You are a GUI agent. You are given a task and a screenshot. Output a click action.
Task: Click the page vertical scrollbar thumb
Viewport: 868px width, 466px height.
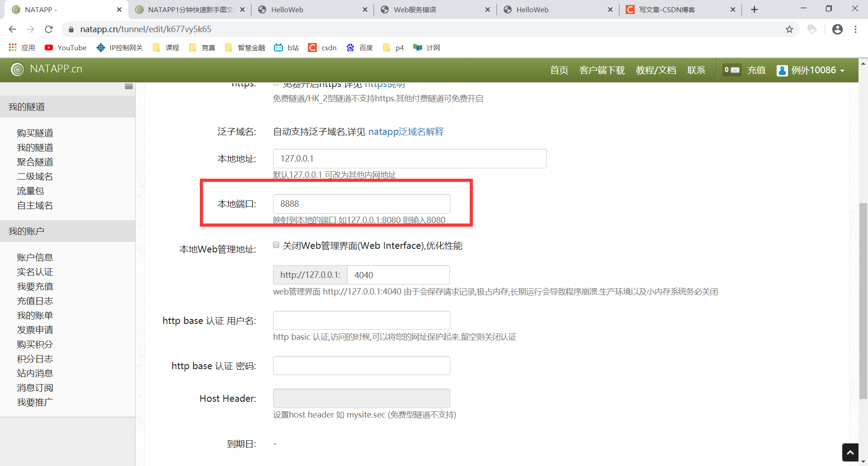[x=863, y=301]
